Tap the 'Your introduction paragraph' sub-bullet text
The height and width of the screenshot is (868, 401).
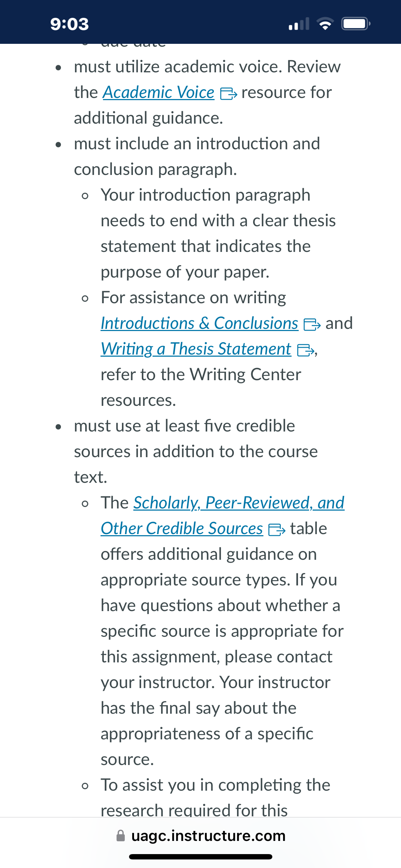point(206,195)
